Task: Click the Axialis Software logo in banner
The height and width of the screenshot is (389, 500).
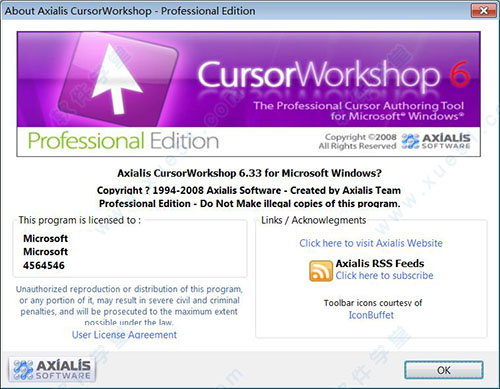Action: [x=436, y=141]
